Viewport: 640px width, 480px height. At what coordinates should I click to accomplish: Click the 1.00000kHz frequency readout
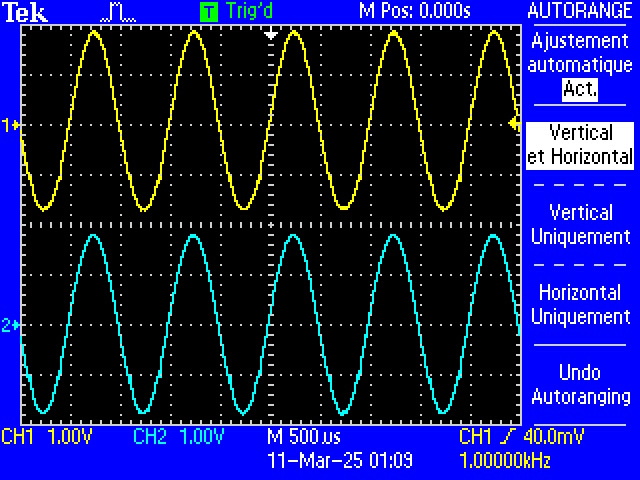point(505,461)
